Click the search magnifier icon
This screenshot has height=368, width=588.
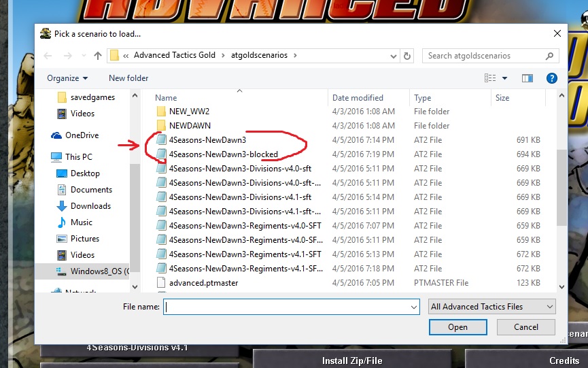pyautogui.click(x=549, y=56)
